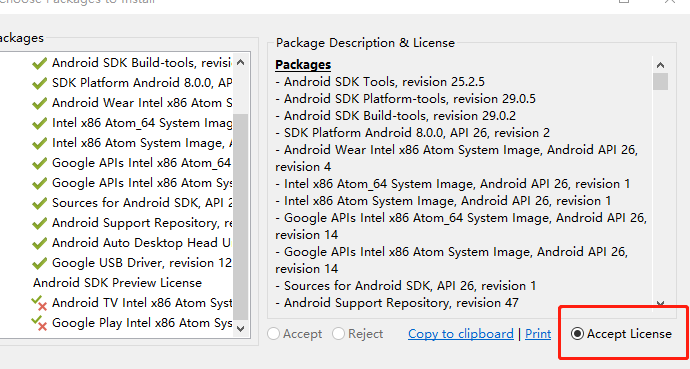Click the Packages heading in description
This screenshot has width=690, height=369.
coord(303,65)
